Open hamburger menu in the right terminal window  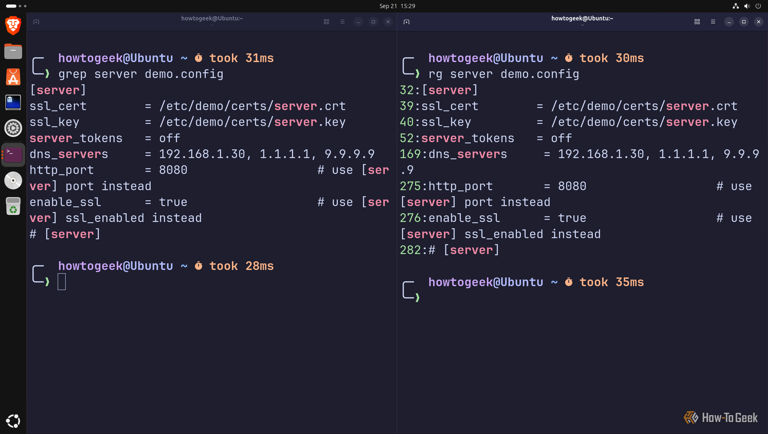(x=713, y=22)
